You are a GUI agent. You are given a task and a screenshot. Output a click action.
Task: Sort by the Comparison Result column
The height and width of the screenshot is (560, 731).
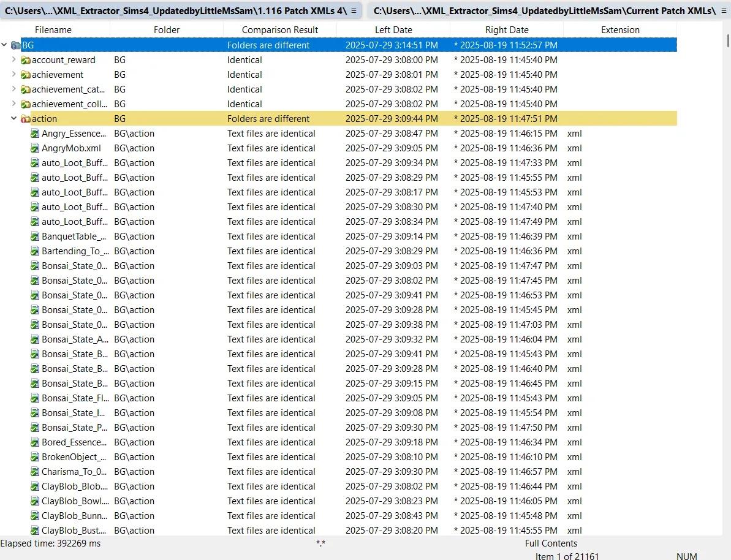point(280,29)
